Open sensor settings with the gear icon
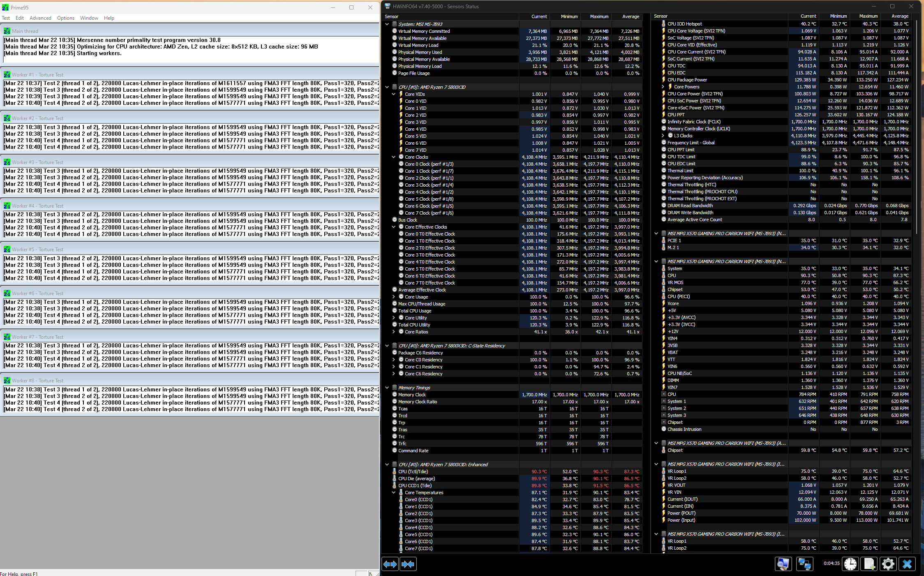 888,564
